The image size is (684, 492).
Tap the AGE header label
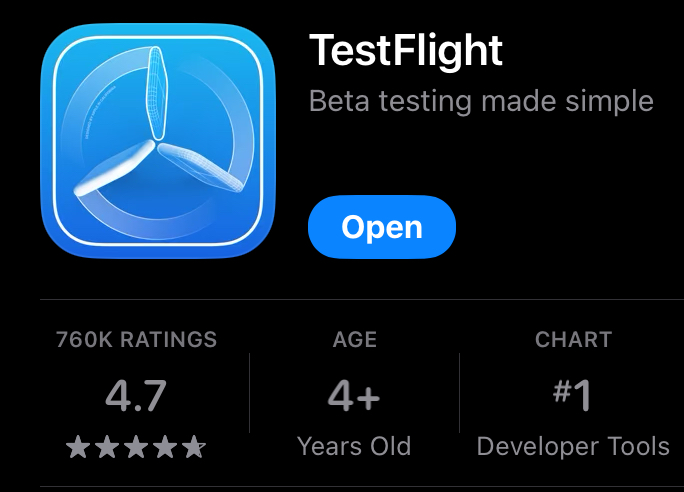[x=355, y=339]
